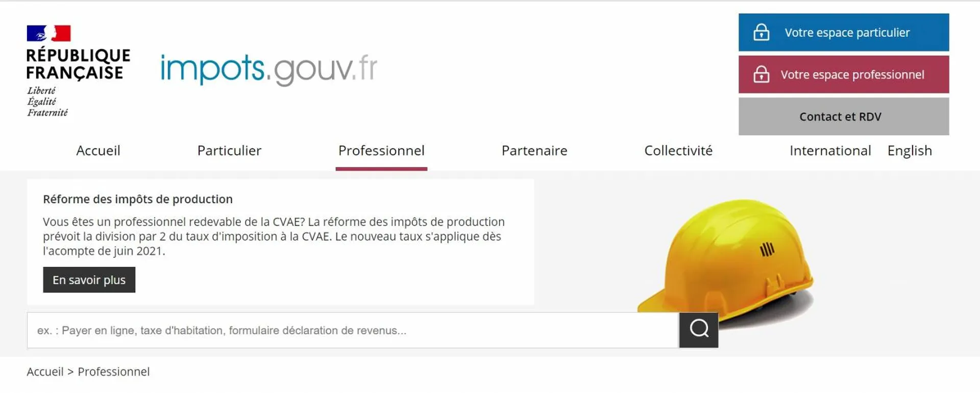Screen dimensions: 980x393
Task: Click the magnifying glass search icon
Action: pyautogui.click(x=699, y=330)
